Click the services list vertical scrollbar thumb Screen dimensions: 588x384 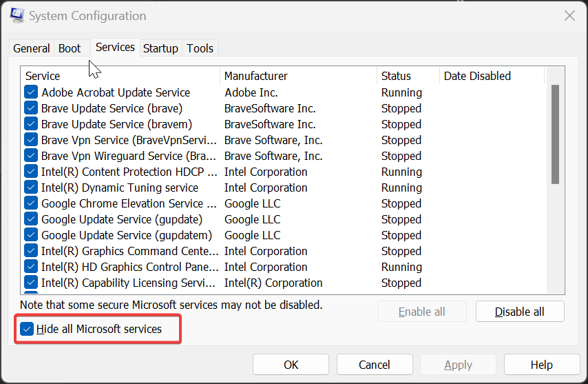(x=556, y=134)
